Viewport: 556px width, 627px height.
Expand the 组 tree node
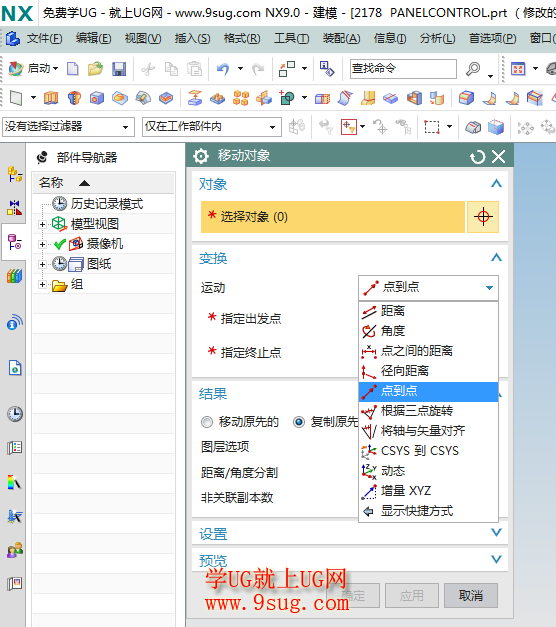pyautogui.click(x=42, y=284)
